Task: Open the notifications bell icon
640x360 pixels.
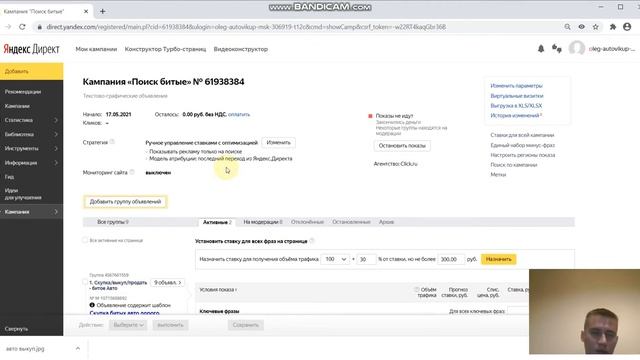Action: (541, 49)
